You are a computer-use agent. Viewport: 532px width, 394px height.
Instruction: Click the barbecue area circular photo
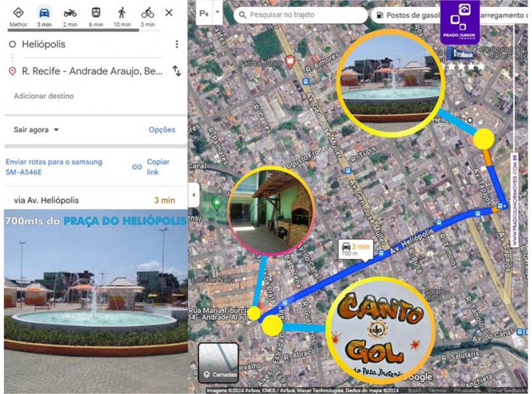point(271,211)
